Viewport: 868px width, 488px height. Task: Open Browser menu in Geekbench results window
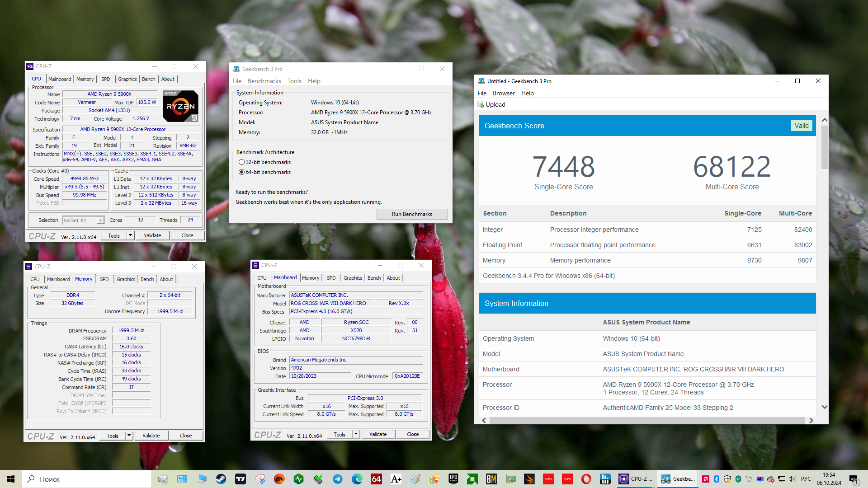(504, 93)
